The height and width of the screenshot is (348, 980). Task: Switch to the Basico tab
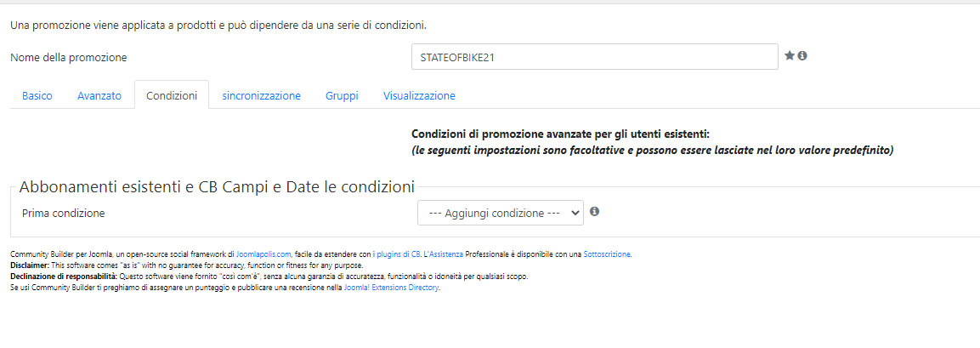pyautogui.click(x=37, y=96)
